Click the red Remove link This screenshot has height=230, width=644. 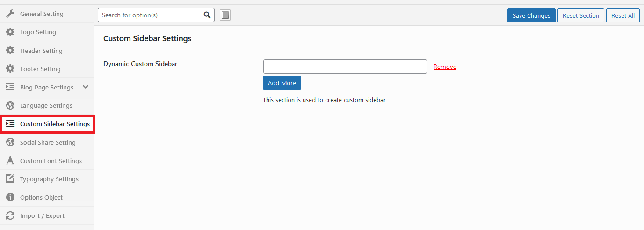tap(445, 67)
